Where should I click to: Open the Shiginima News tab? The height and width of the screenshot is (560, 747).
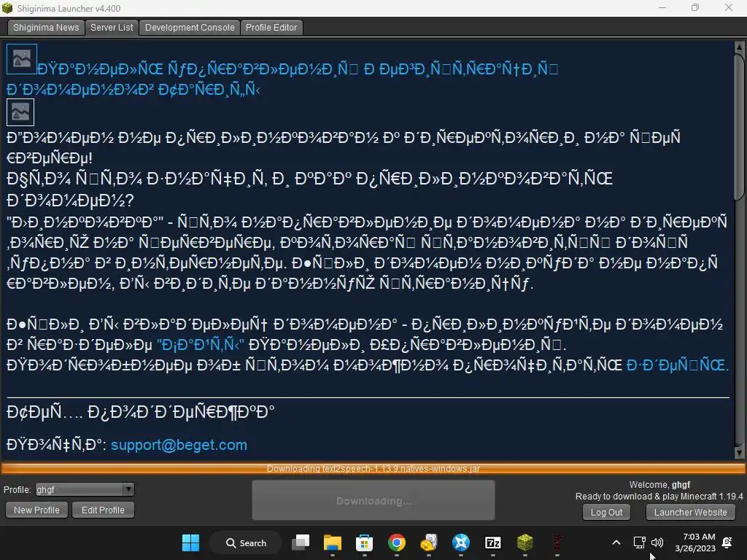[x=46, y=28]
